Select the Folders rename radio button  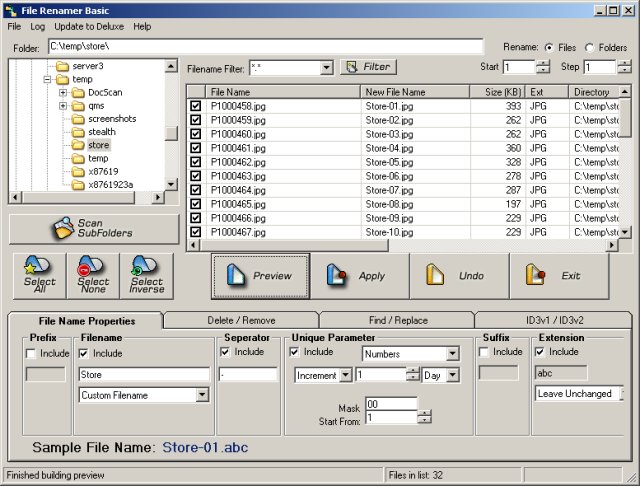click(589, 48)
